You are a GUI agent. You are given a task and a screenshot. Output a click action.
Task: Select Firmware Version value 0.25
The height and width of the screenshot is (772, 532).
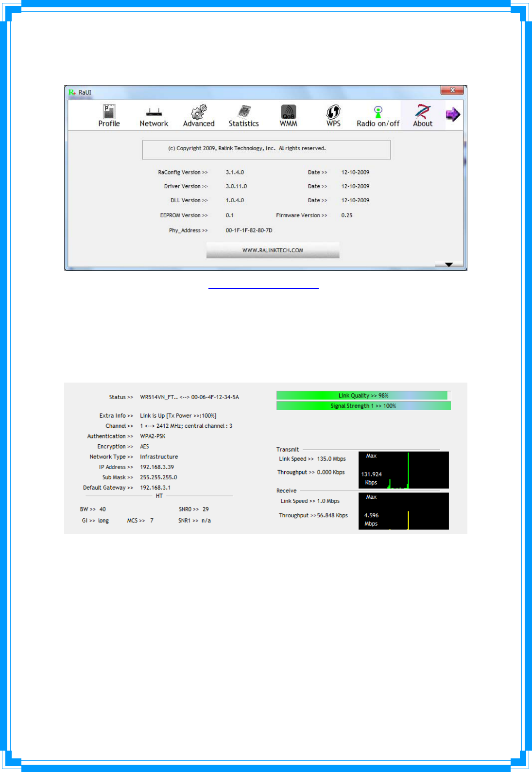tap(346, 215)
